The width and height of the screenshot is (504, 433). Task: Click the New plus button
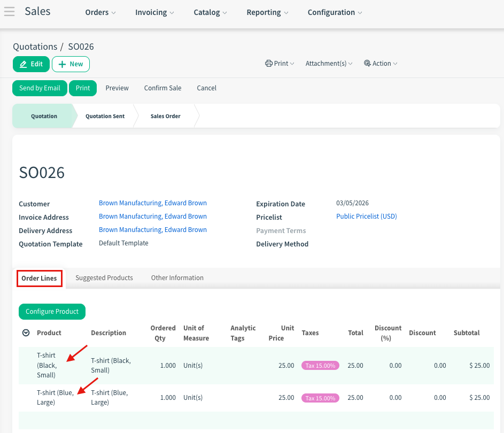click(71, 64)
